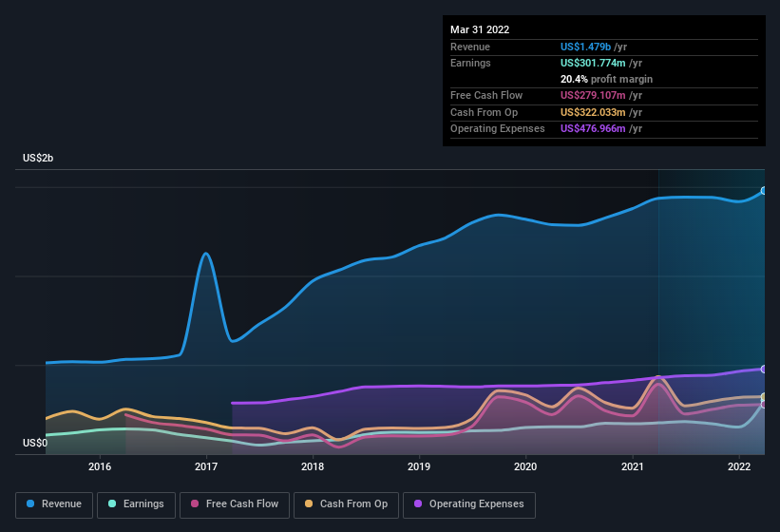This screenshot has height=532, width=780.
Task: Select the 2016 label on the x-axis
Action: [100, 466]
